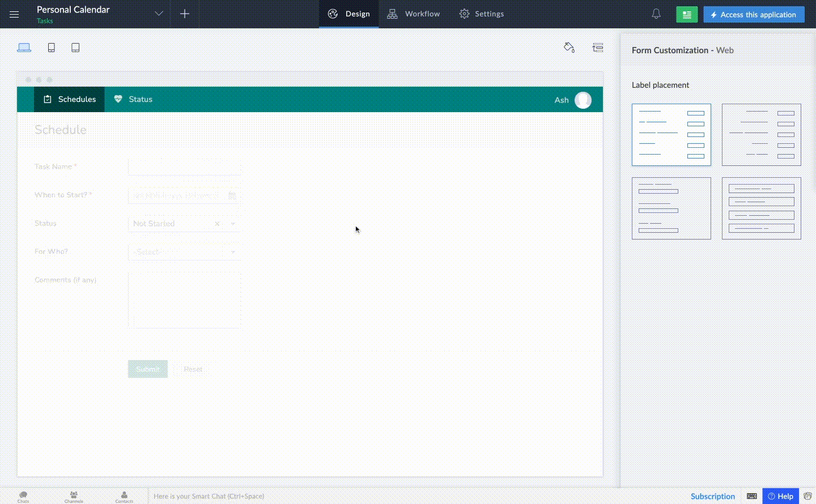Open the notifications bell
Viewport: 816px width, 504px height.
click(x=656, y=14)
